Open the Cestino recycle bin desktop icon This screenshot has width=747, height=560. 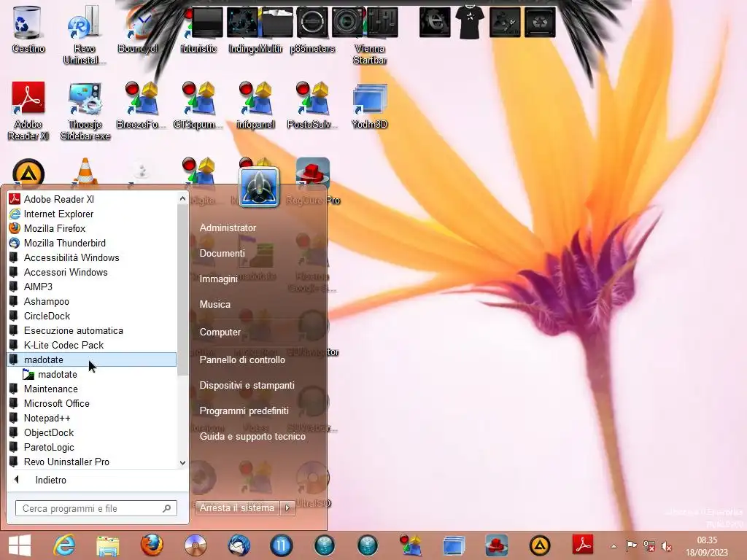pos(28,29)
